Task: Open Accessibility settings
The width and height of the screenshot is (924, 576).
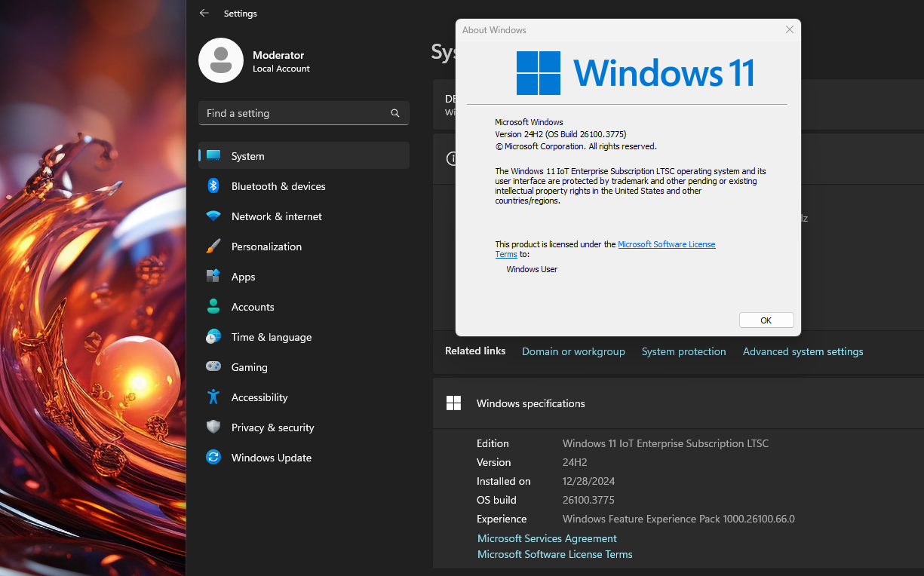Action: pos(304,397)
